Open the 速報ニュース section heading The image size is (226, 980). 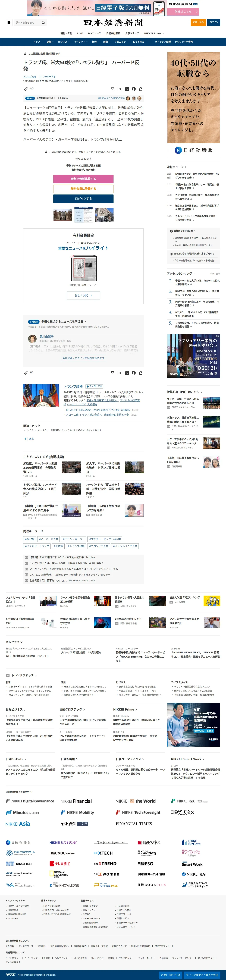pos(177,167)
